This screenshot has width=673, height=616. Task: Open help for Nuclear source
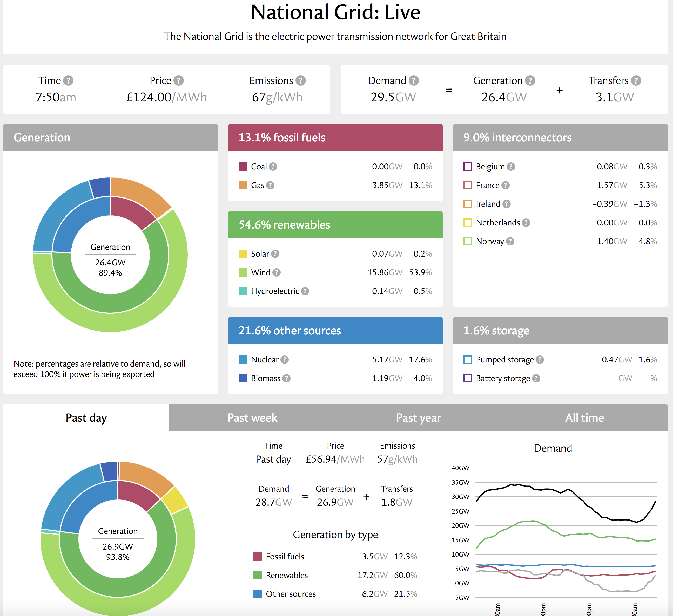tap(284, 360)
